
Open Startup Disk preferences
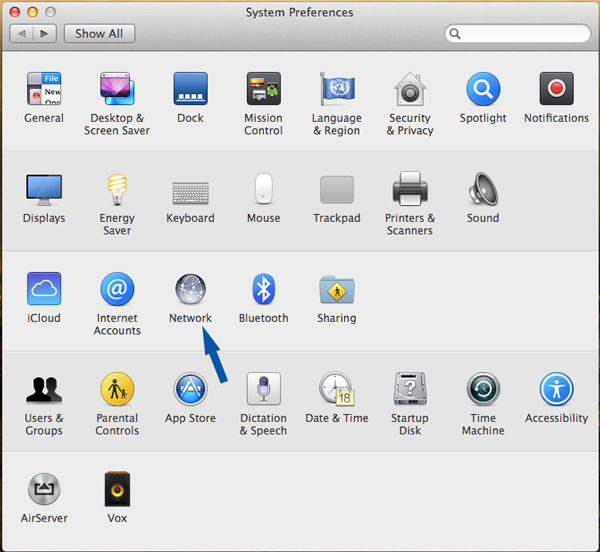410,389
